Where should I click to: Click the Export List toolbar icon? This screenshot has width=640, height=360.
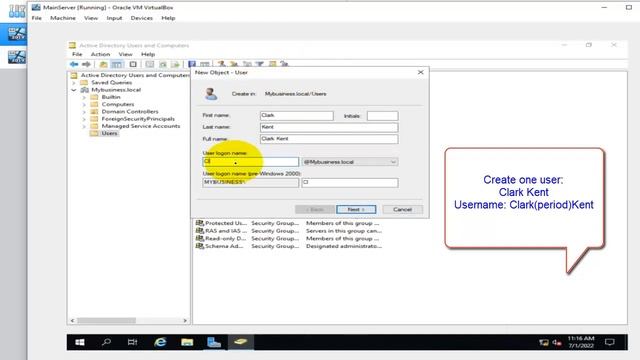pyautogui.click(x=176, y=64)
